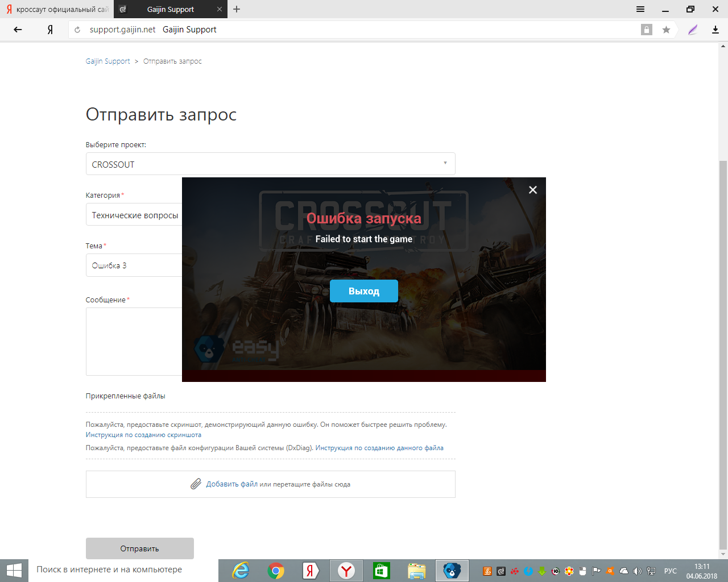Bookmark page with the star icon

point(666,30)
